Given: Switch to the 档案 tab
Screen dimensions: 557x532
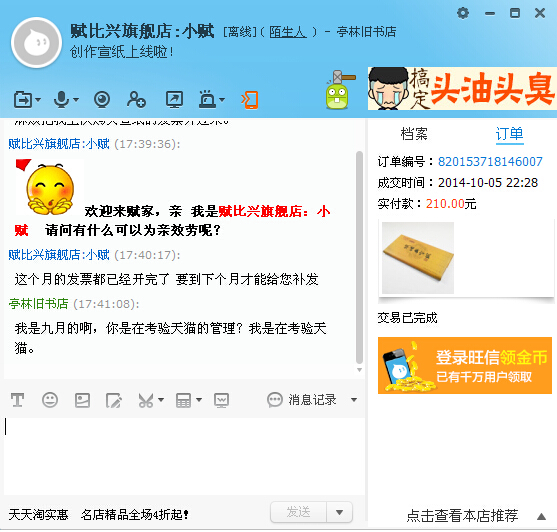Looking at the screenshot, I should pyautogui.click(x=414, y=134).
